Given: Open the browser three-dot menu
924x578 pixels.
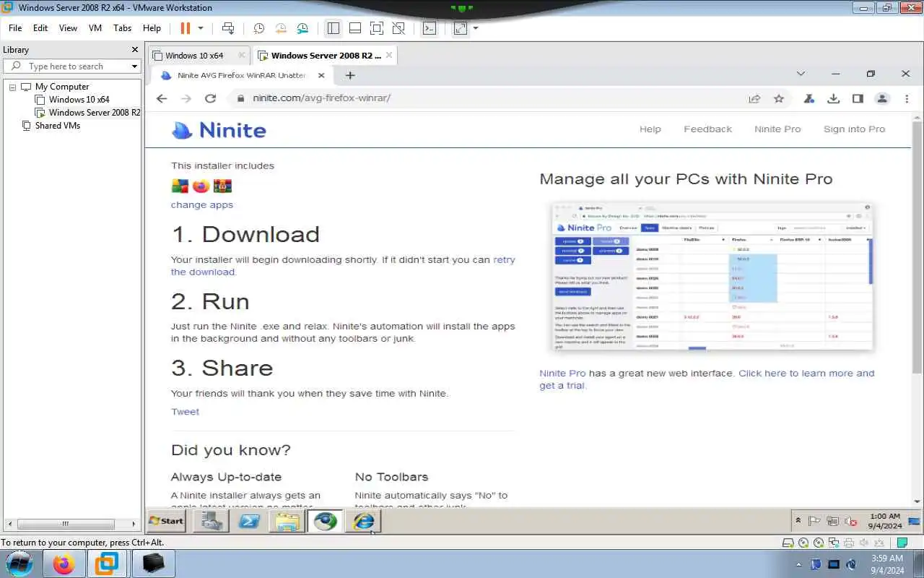Looking at the screenshot, I should pyautogui.click(x=907, y=98).
